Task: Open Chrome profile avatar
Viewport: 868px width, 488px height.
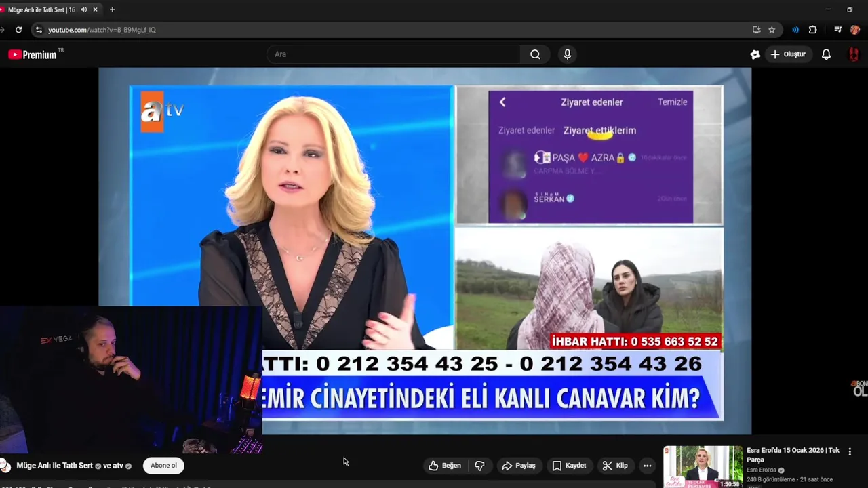Action: [x=855, y=30]
